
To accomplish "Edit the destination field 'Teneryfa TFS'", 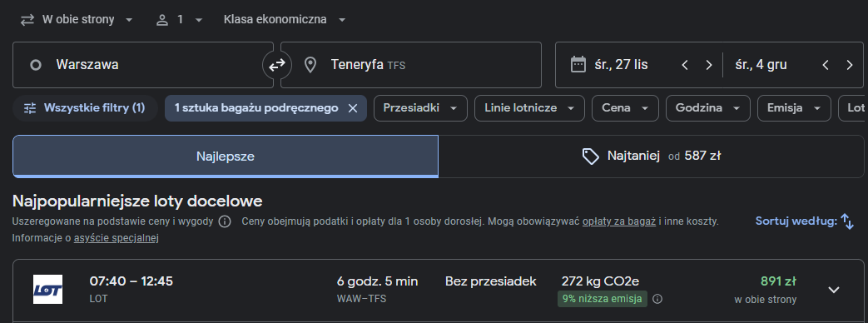I will click(411, 65).
